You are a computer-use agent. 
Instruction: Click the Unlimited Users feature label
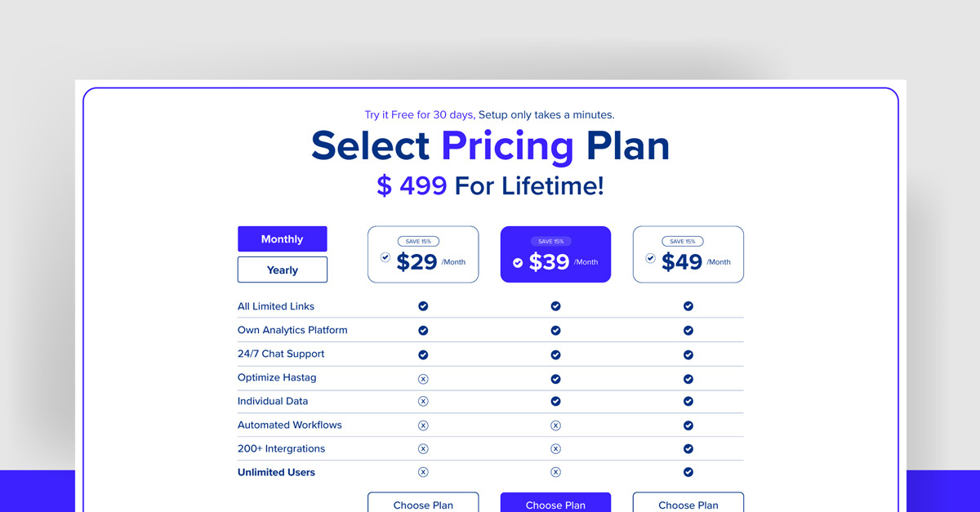[274, 472]
